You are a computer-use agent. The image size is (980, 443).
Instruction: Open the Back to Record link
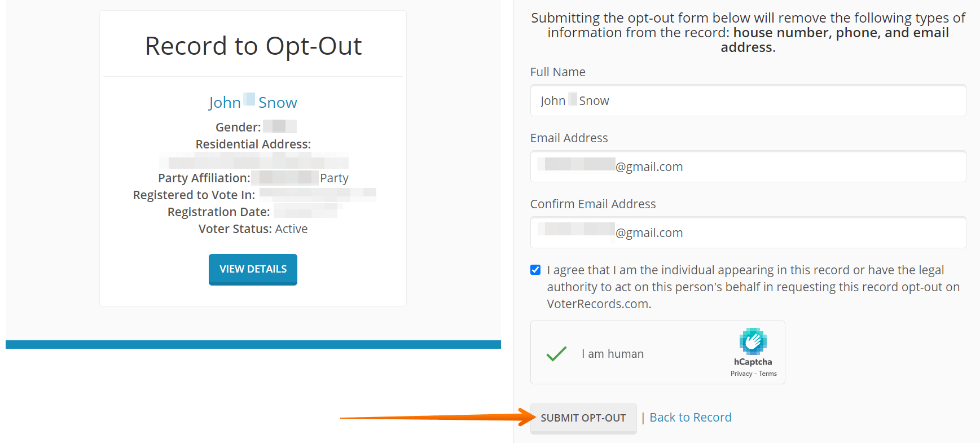689,417
